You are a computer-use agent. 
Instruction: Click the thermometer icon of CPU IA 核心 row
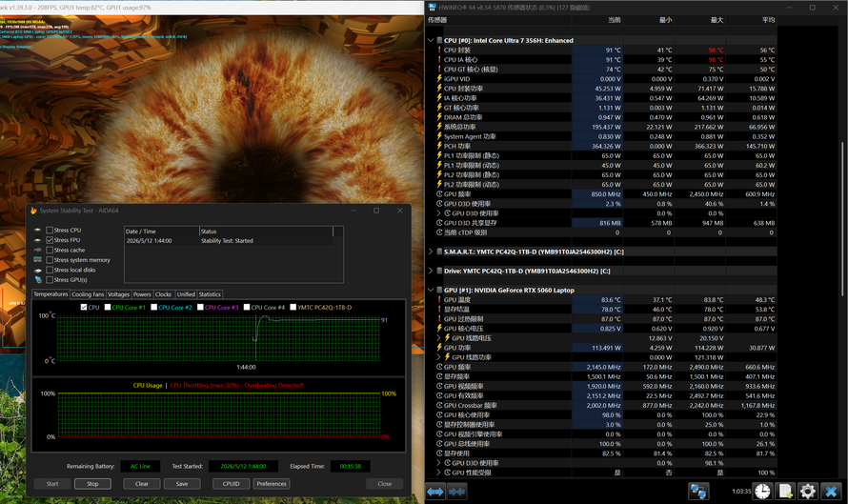coord(439,59)
